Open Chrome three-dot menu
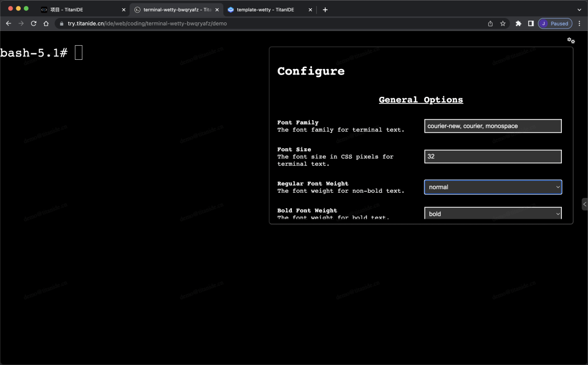Image resolution: width=588 pixels, height=365 pixels. [579, 23]
